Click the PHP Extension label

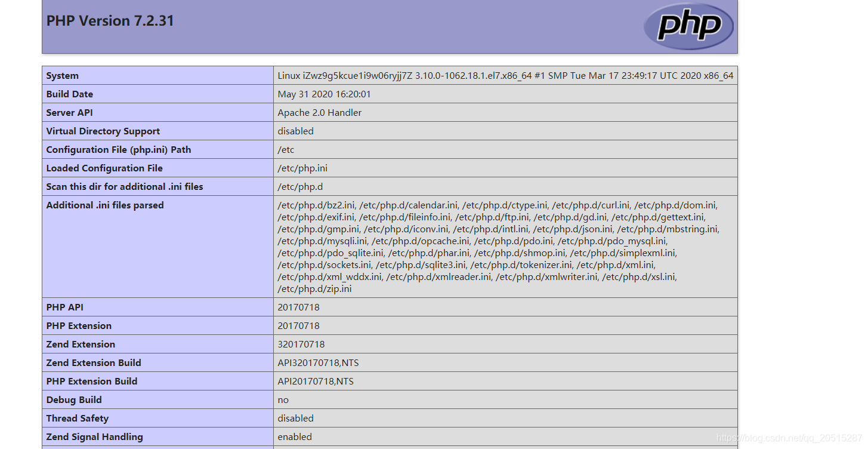pyautogui.click(x=79, y=326)
